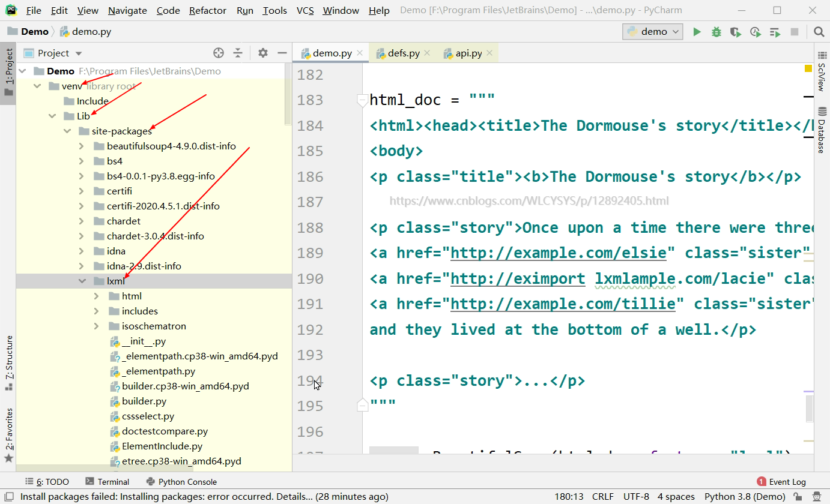Open Search Everywhere magnifier icon
This screenshot has width=830, height=504.
click(x=819, y=32)
